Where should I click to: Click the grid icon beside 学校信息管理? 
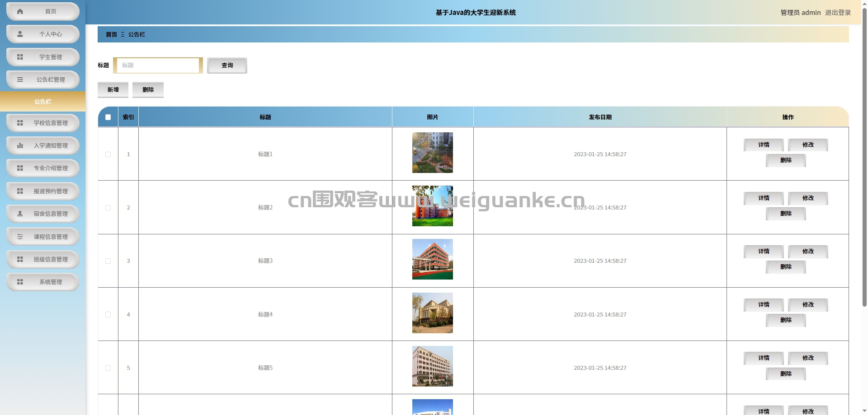click(20, 123)
